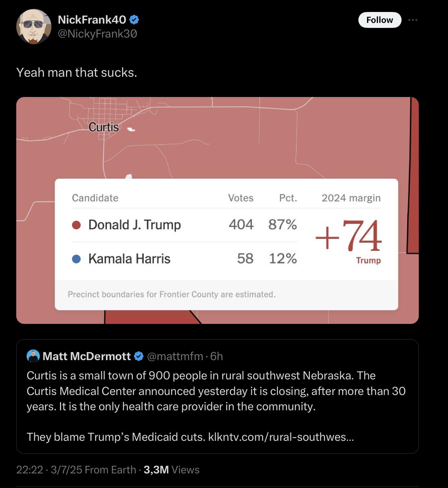View the 3,3M Views analytics
This screenshot has height=488, width=448.
pos(172,470)
